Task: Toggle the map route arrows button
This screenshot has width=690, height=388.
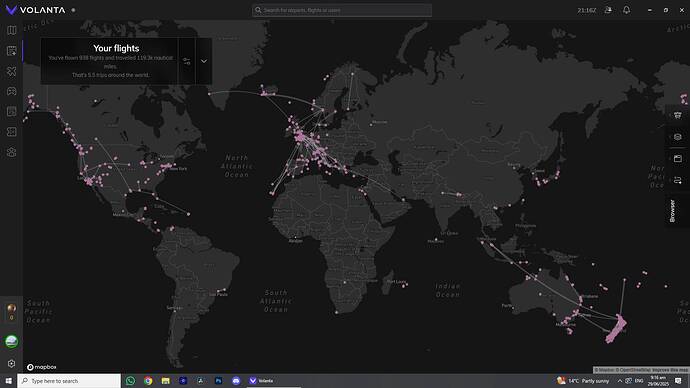Action: point(678,180)
